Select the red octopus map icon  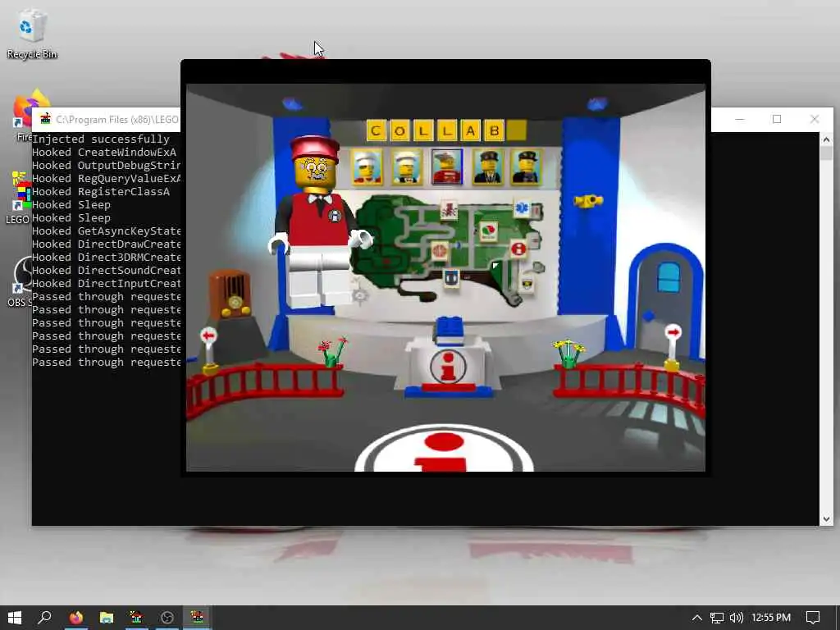point(449,209)
